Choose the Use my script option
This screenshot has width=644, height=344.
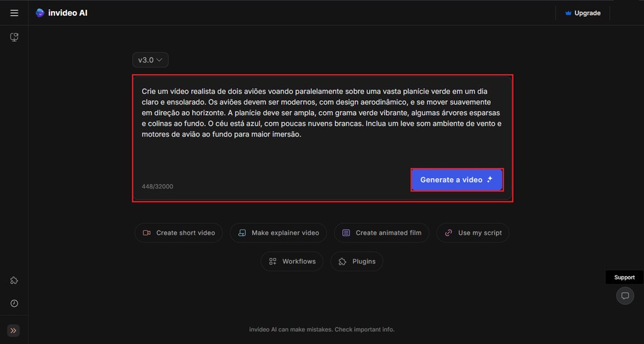point(473,233)
